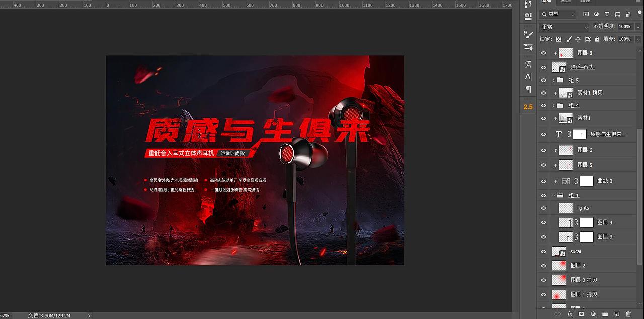644x319 pixels.
Task: Expand 组 4 group arrow
Action: coord(553,105)
